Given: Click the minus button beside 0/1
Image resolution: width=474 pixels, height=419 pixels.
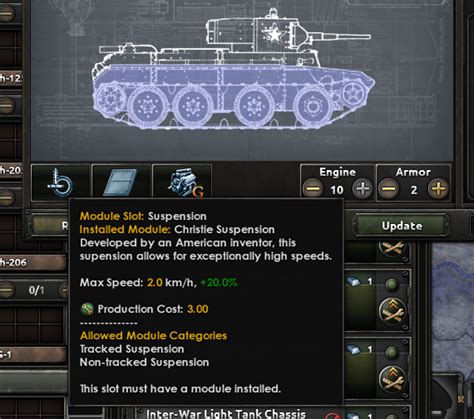Looking at the screenshot, I should (7, 290).
